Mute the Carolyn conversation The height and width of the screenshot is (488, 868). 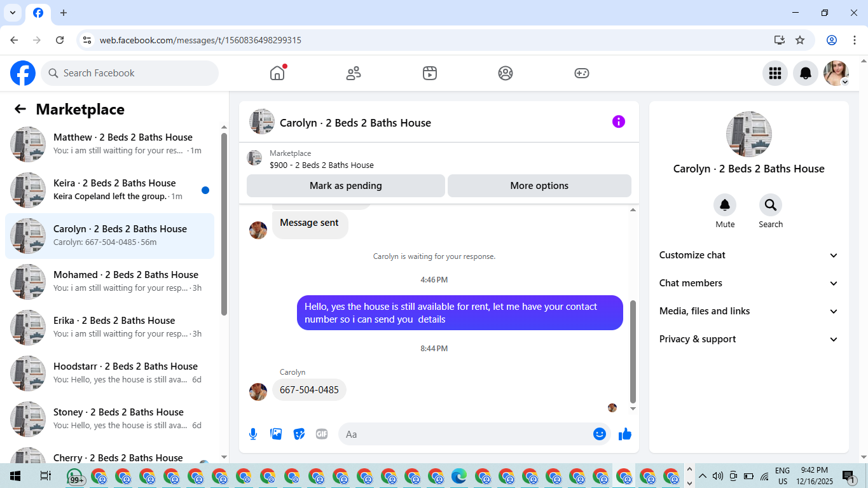(x=725, y=205)
